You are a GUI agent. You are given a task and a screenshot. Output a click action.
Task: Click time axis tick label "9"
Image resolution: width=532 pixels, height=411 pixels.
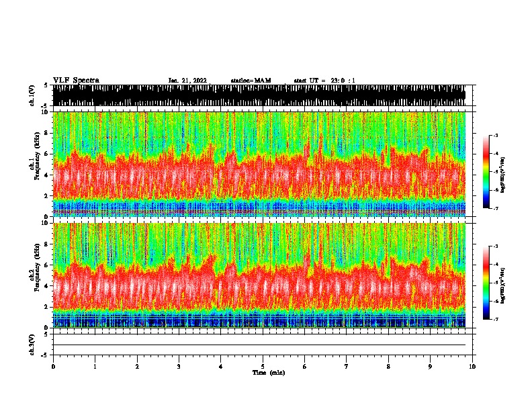click(430, 367)
